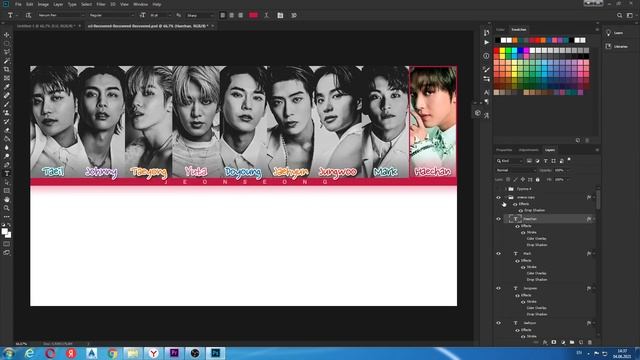Image resolution: width=640 pixels, height=360 pixels.
Task: Select the Magic Wand tool
Action: tap(7, 61)
